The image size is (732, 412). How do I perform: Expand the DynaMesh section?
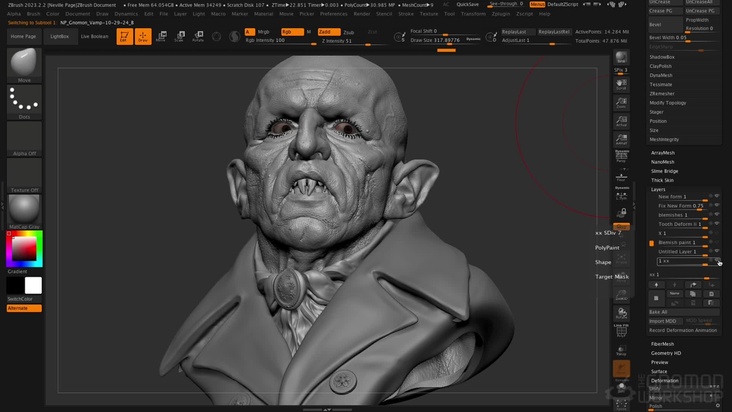click(662, 75)
